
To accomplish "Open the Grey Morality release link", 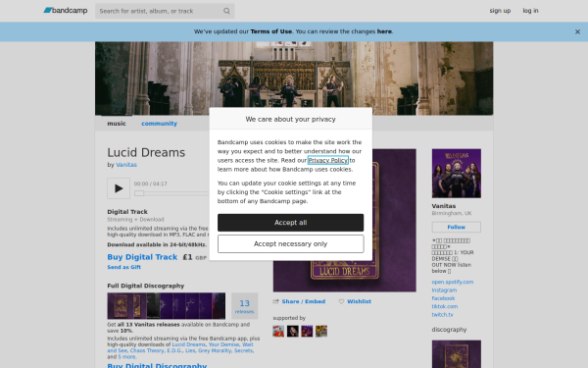I will click(215, 350).
